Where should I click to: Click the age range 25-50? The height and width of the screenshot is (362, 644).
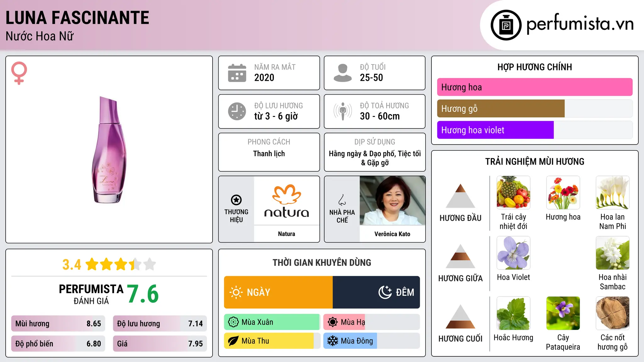tap(371, 78)
